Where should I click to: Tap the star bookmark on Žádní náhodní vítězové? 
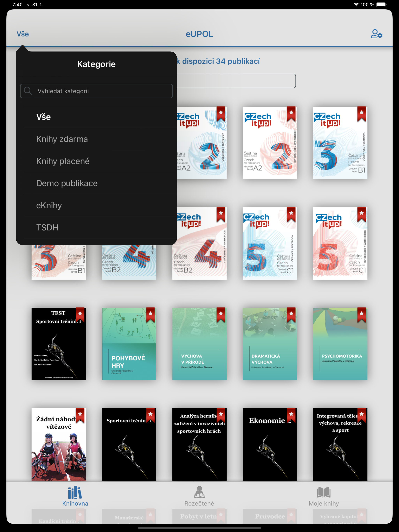click(80, 415)
